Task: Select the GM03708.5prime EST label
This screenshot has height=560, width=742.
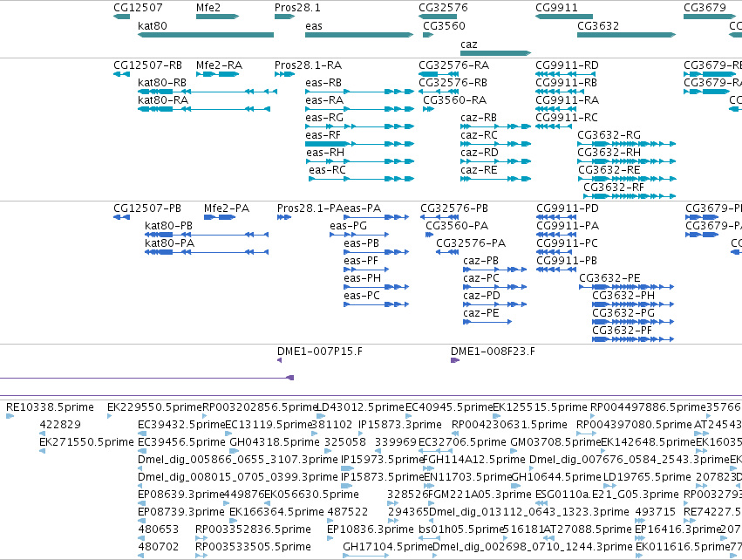Action: [555, 442]
